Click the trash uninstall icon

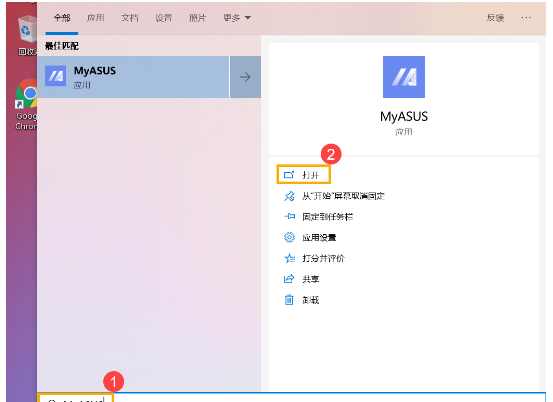coord(289,300)
